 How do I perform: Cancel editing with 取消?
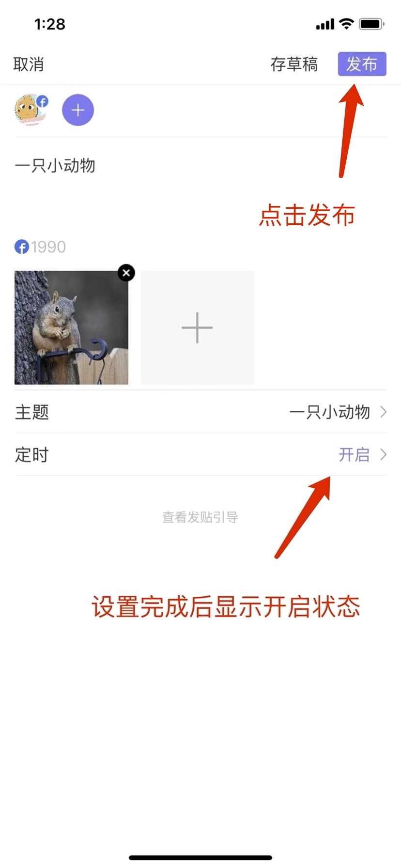coord(29,64)
